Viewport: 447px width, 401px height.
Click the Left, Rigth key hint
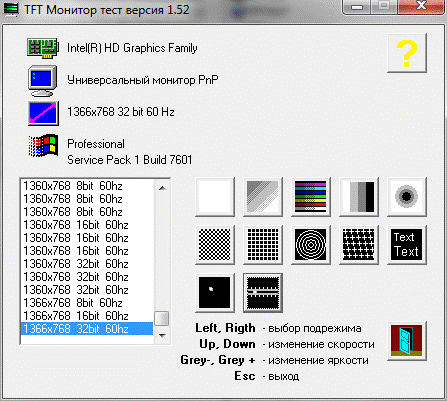click(225, 328)
